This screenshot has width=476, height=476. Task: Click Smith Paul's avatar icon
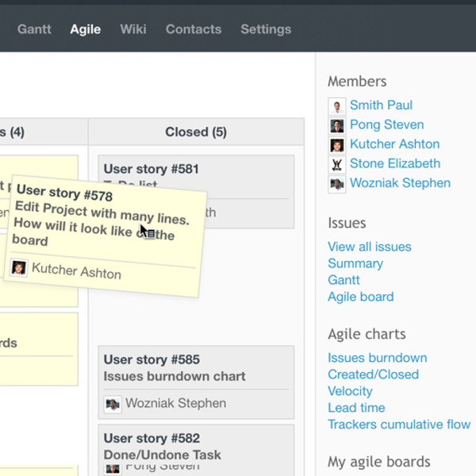pyautogui.click(x=337, y=106)
